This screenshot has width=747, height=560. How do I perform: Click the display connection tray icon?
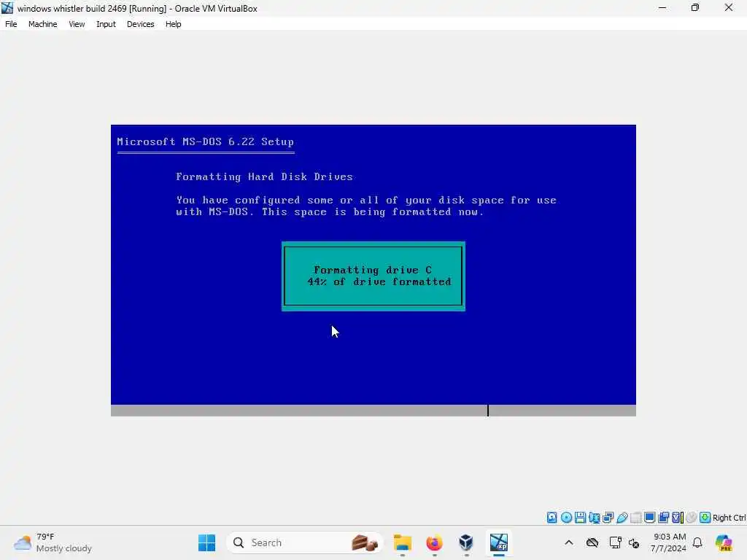coord(615,542)
